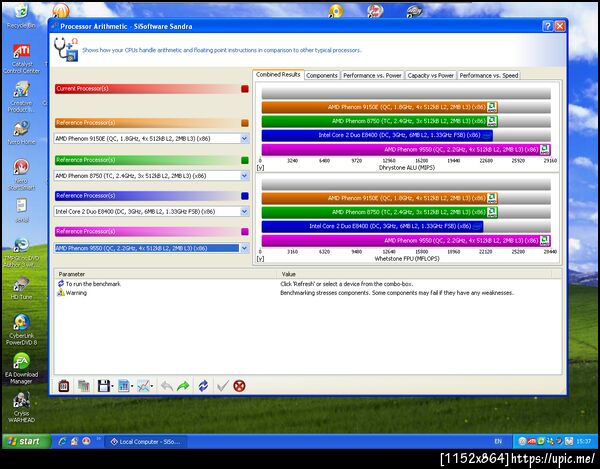Screen dimensions: 600x469
Task: Click the Dhrystone ALU (MIPS) axis label
Action: pyautogui.click(x=407, y=168)
